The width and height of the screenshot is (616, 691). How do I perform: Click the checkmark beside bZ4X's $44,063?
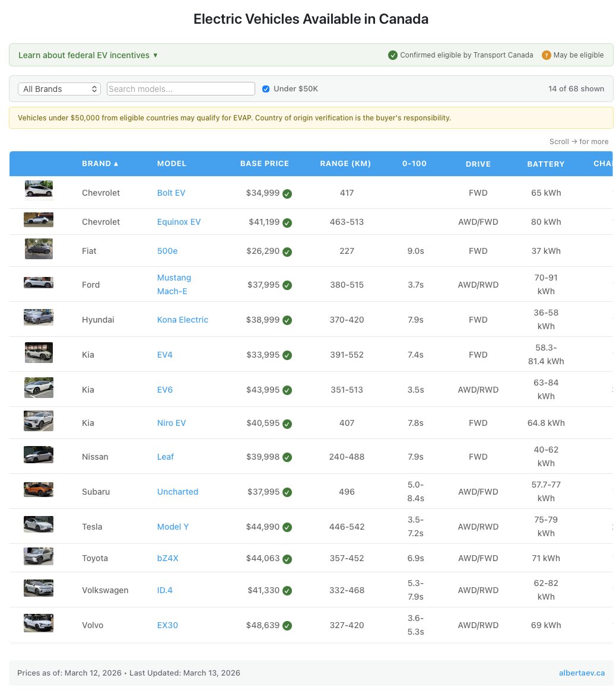[287, 559]
